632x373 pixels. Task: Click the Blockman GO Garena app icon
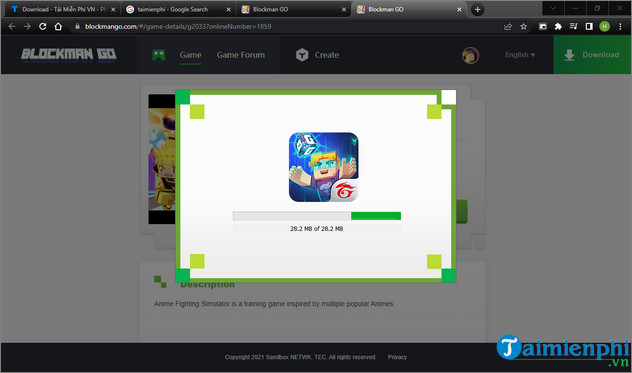(324, 167)
